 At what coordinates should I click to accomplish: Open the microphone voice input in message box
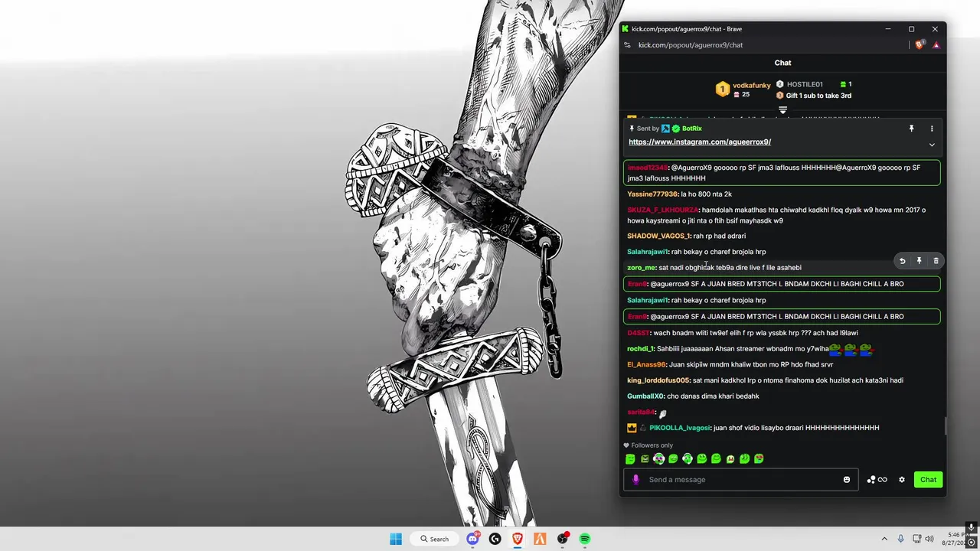pyautogui.click(x=635, y=480)
